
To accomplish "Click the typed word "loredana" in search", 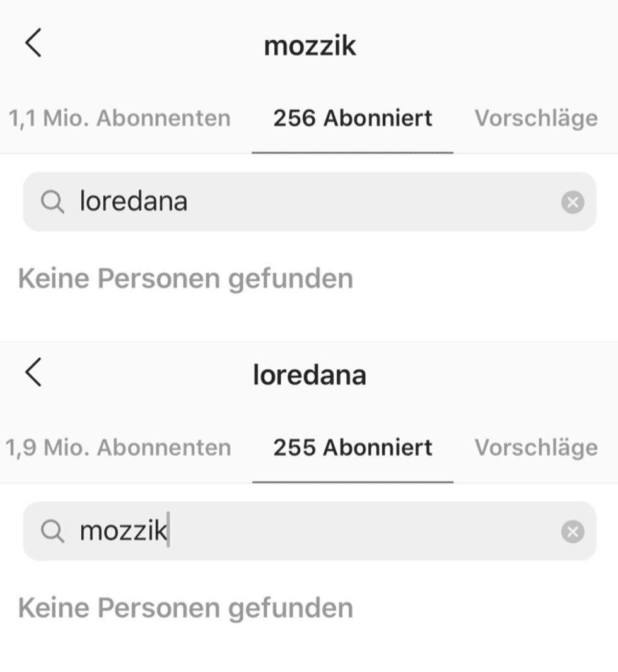I will point(133,202).
